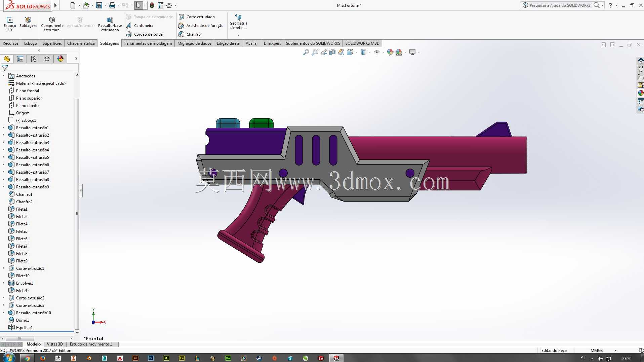Save the document
Viewport: 644px width, 362px height.
[99, 5]
